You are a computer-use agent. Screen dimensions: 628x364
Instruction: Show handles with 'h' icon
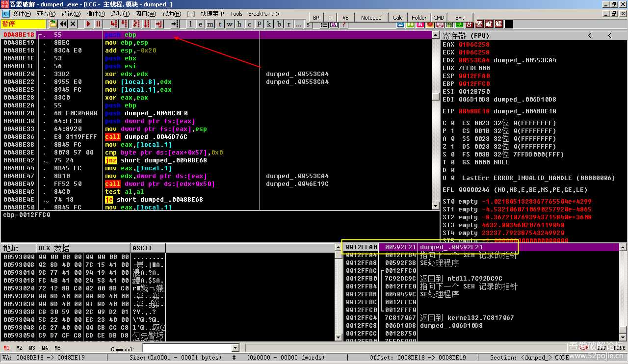click(239, 24)
